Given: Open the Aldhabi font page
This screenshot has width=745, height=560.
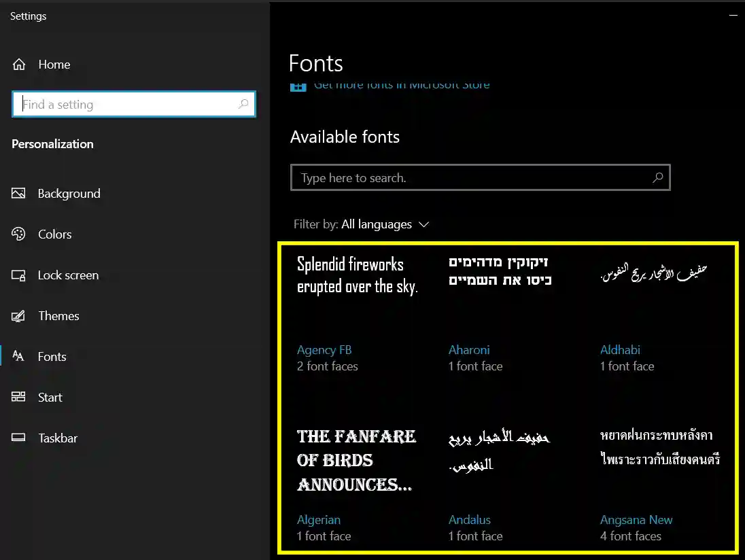Looking at the screenshot, I should [x=620, y=349].
